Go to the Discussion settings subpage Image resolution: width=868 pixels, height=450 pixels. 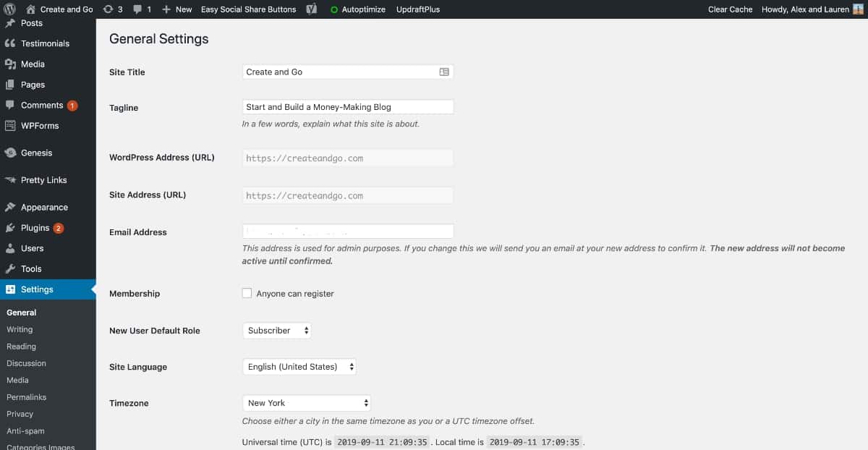[26, 363]
